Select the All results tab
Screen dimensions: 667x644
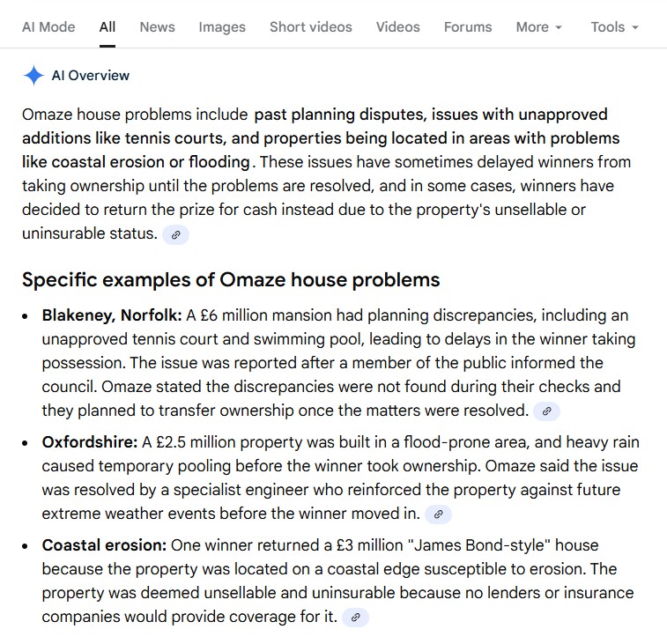point(107,26)
